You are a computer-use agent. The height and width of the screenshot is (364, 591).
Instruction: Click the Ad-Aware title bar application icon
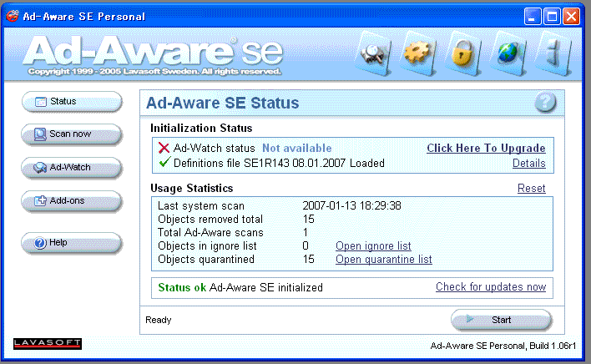[12, 16]
